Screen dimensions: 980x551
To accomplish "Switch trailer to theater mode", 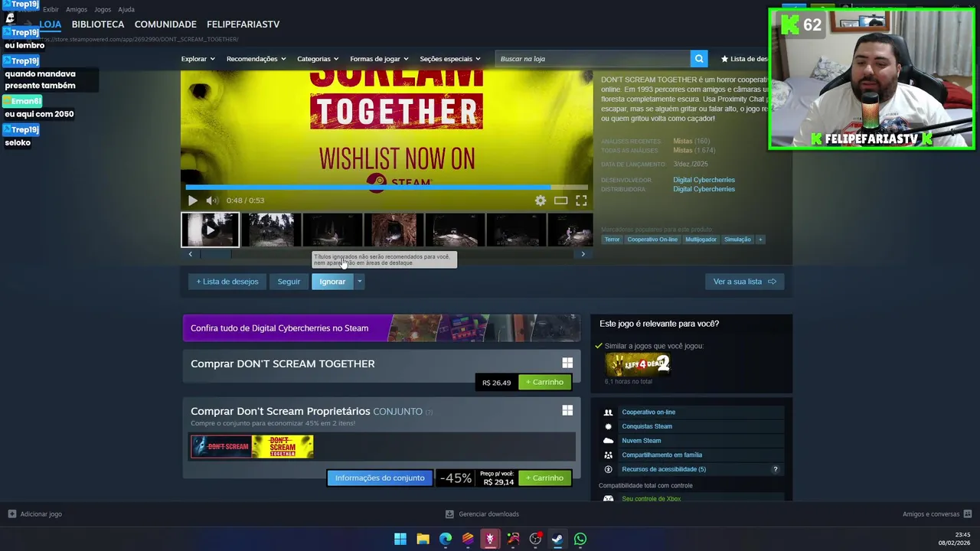I will coord(560,201).
